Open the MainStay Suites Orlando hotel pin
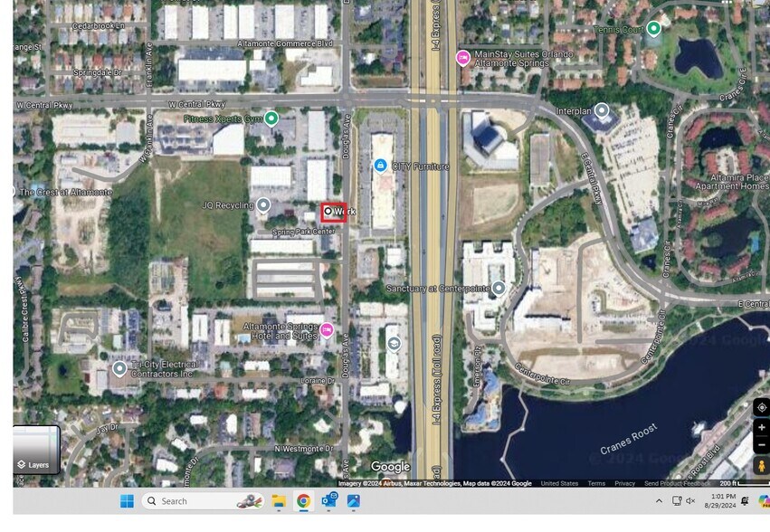 (462, 58)
